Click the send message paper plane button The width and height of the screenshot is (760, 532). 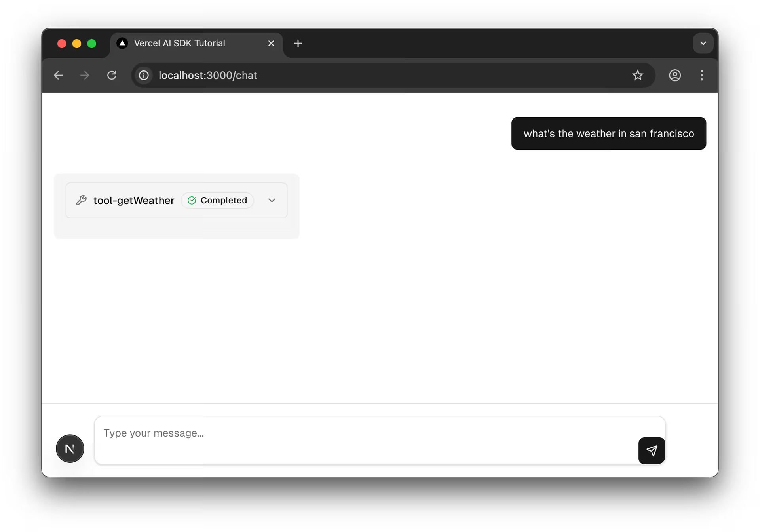coord(651,450)
